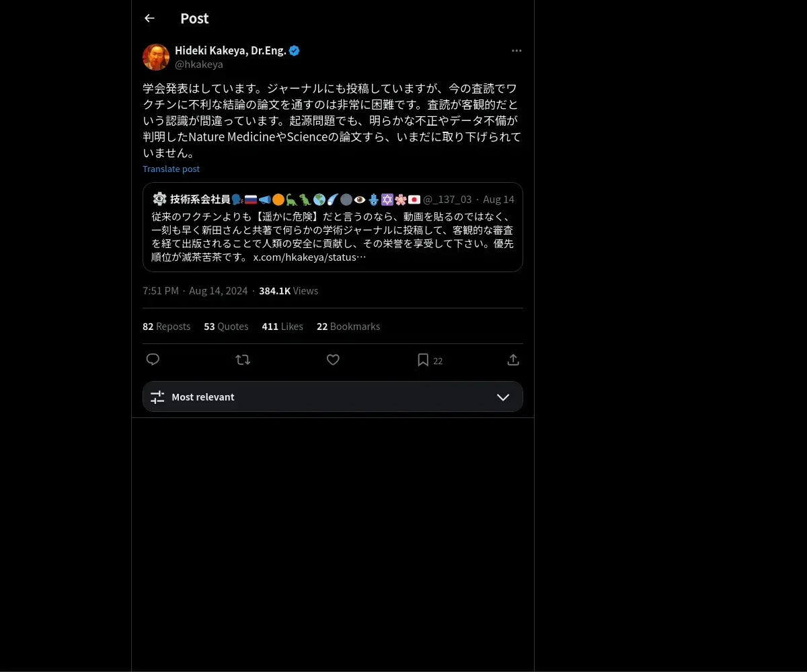Click the 22 Bookmarks count
Screen dimensions: 807x672
coord(348,326)
